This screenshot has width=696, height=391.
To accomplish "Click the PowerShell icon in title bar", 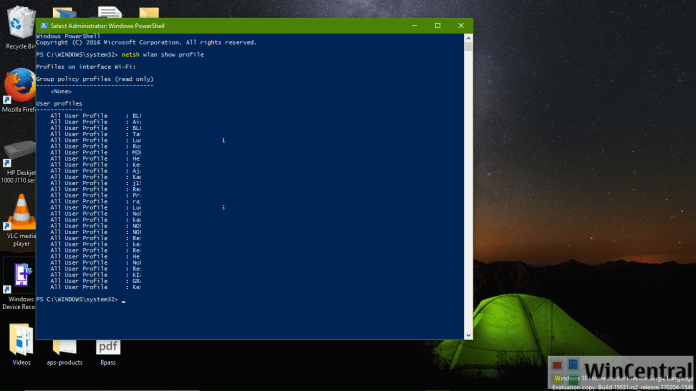I will (x=44, y=26).
